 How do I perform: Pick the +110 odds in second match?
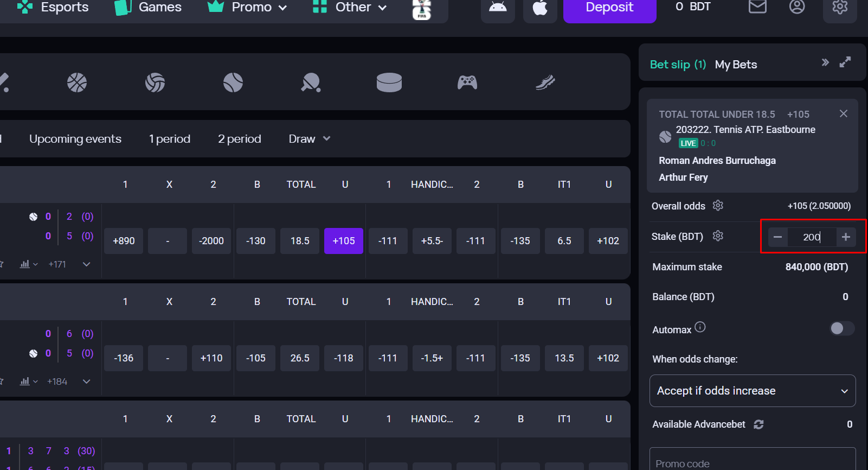click(211, 358)
